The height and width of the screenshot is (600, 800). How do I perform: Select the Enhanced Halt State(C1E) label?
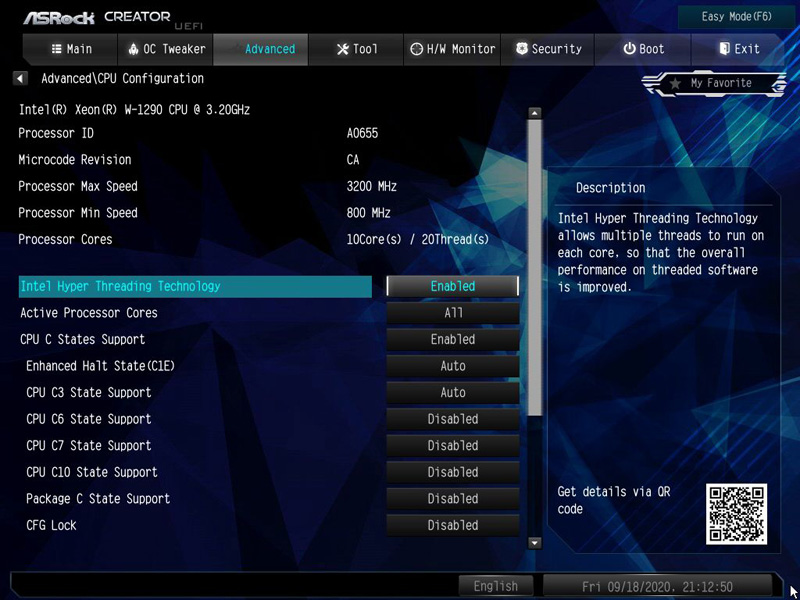click(x=101, y=366)
